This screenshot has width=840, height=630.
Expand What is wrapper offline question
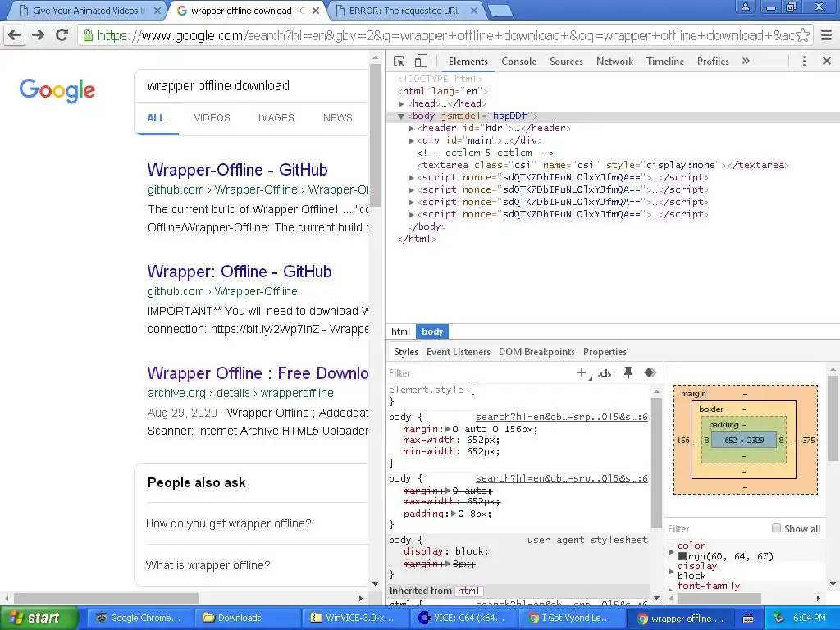[x=208, y=565]
